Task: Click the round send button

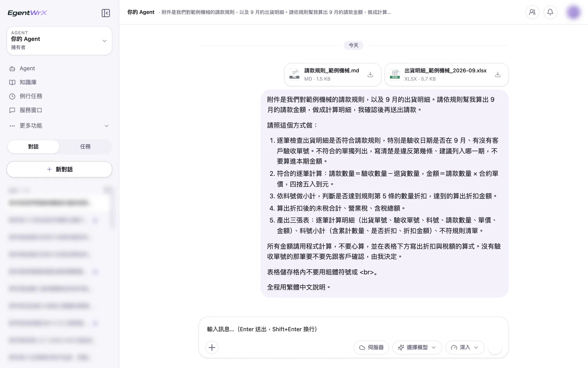Action: [495, 347]
